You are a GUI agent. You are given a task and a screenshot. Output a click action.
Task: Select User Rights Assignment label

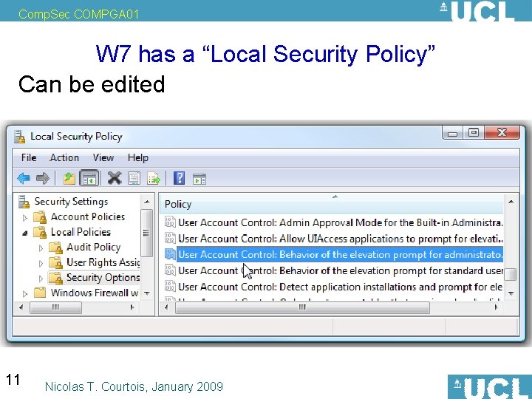[103, 262]
